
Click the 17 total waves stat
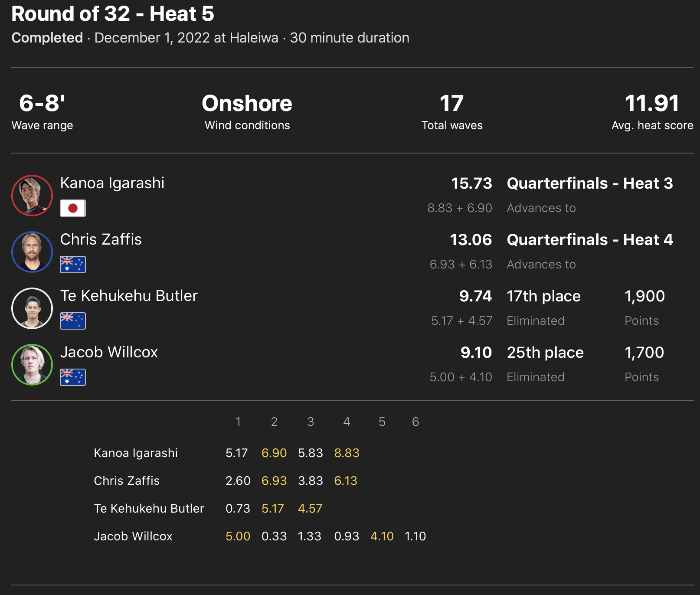(451, 104)
